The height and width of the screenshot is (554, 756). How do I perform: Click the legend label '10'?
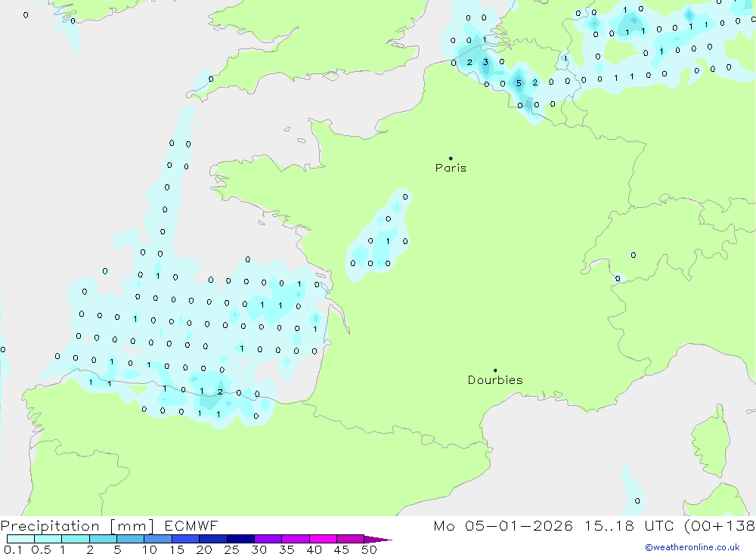[x=150, y=549]
